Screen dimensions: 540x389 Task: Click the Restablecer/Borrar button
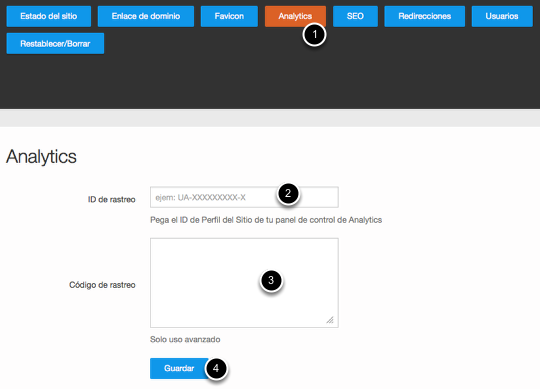[x=55, y=43]
